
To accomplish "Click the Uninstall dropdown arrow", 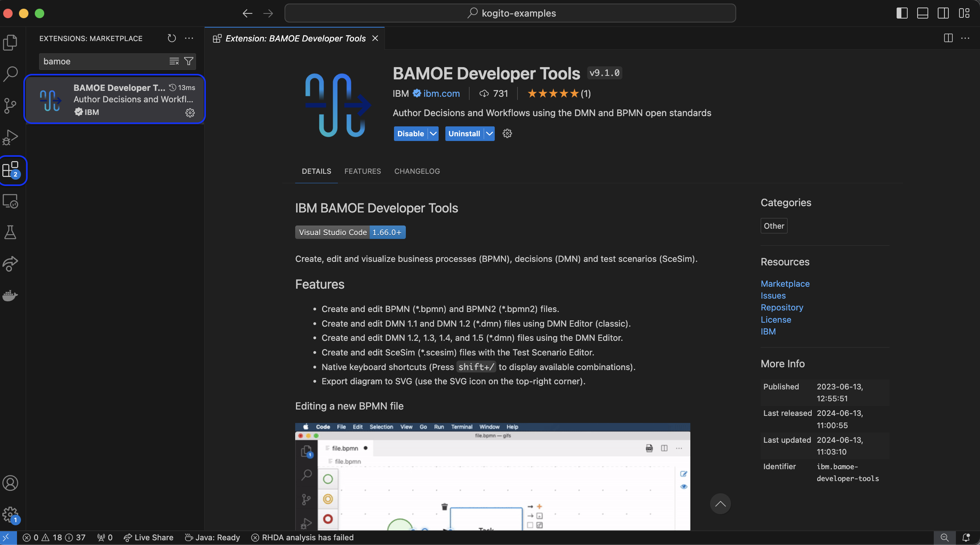I will (489, 133).
